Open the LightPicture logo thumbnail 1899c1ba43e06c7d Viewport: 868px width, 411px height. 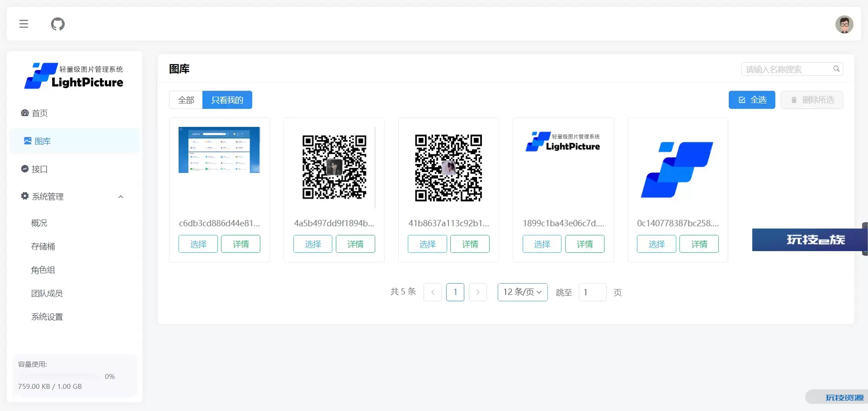click(563, 141)
